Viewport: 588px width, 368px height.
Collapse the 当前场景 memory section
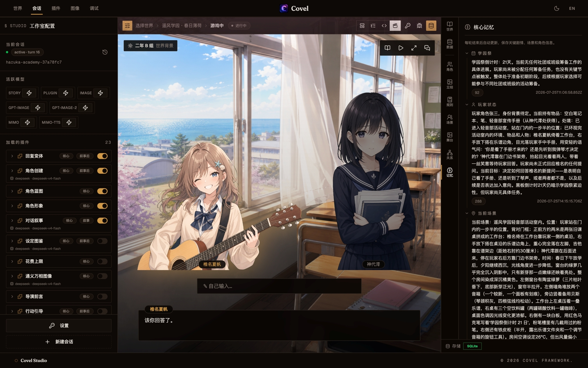pos(467,213)
